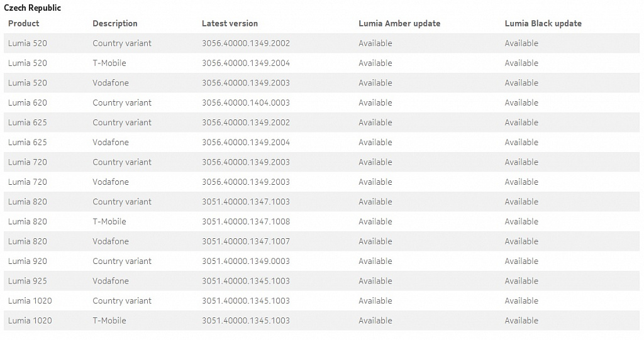Image resolution: width=644 pixels, height=340 pixels.
Task: Select version 3056.40000.1404.0003 for Lumia 620
Action: (246, 102)
